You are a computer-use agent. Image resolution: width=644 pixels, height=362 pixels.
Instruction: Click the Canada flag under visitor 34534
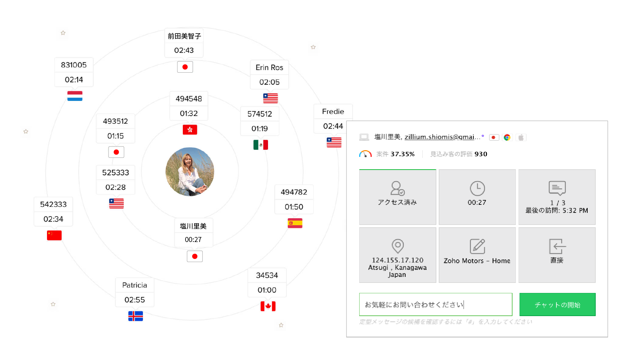point(268,306)
